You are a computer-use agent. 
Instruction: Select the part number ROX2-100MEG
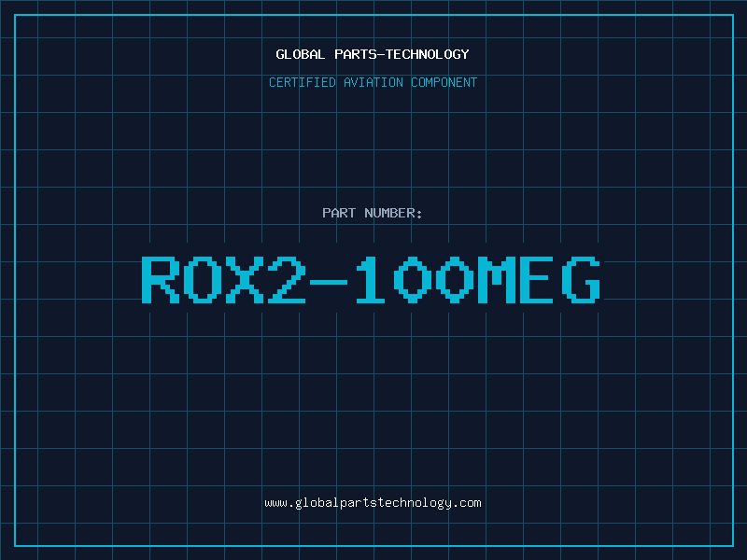tap(371, 279)
